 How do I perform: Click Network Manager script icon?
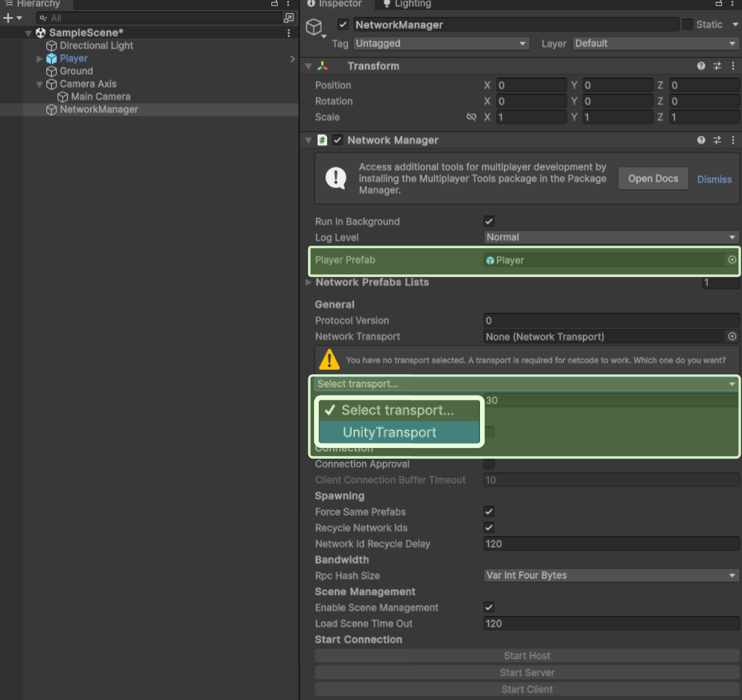322,140
